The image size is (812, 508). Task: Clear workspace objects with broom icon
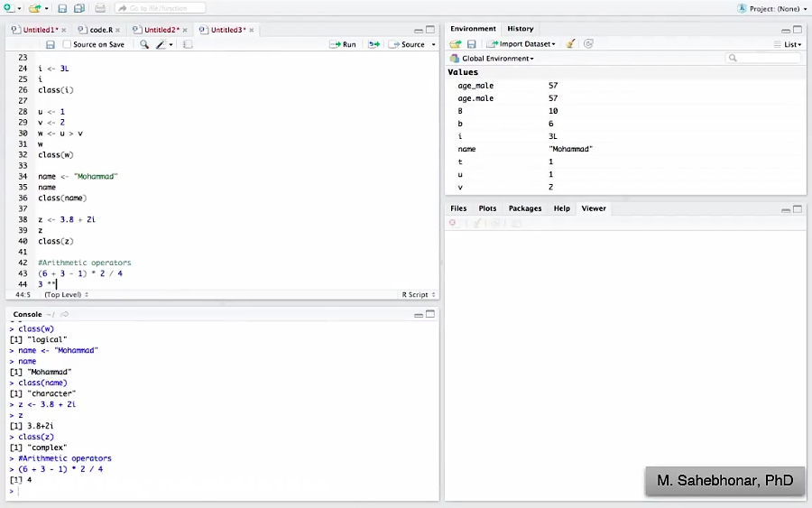point(570,44)
